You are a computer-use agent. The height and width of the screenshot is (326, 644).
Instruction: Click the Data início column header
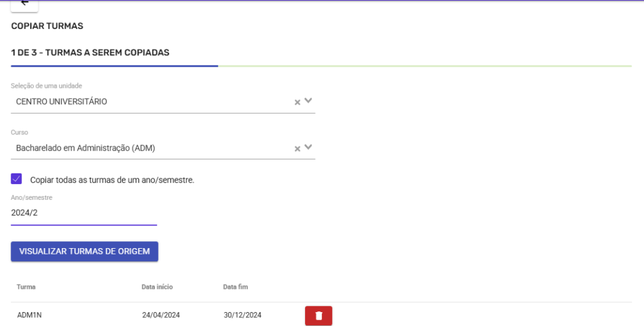pyautogui.click(x=157, y=286)
